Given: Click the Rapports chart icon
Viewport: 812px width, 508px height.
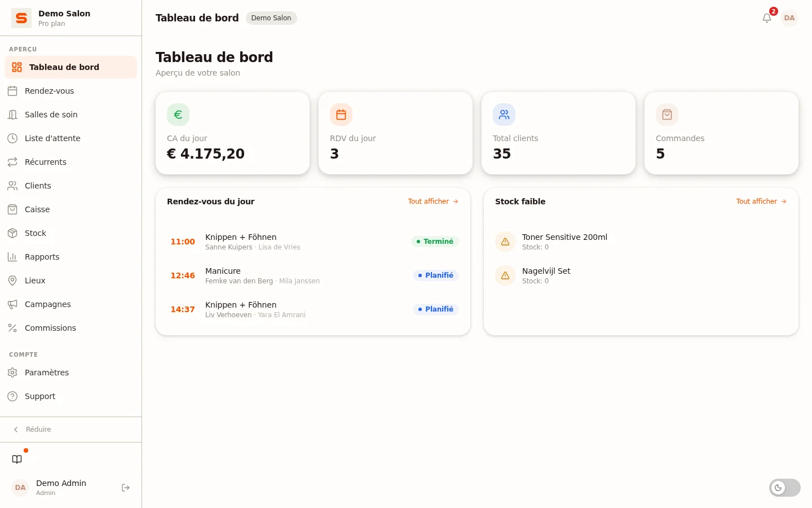Looking at the screenshot, I should point(12,257).
